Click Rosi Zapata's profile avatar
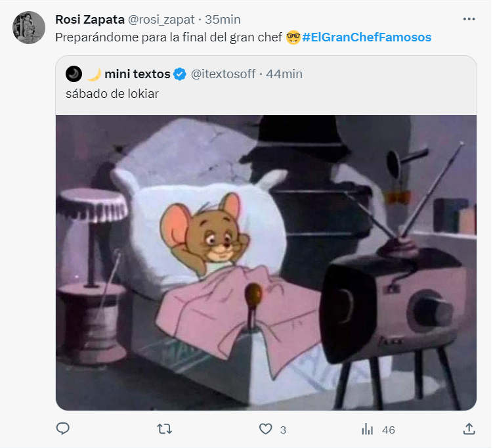The image size is (493, 448). (x=29, y=28)
